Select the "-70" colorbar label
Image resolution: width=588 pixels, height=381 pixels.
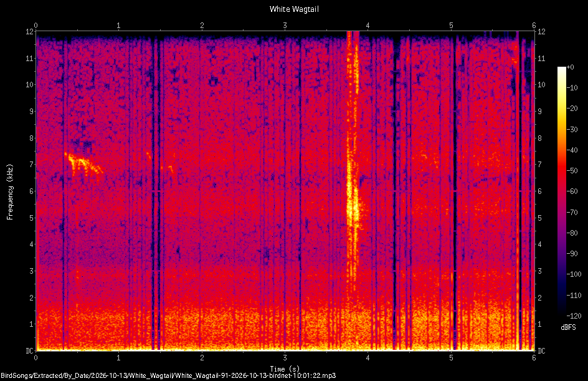[x=572, y=213]
